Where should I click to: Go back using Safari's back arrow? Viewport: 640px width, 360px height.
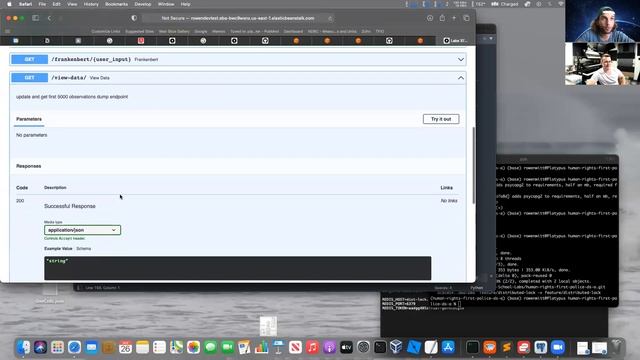(x=49, y=18)
